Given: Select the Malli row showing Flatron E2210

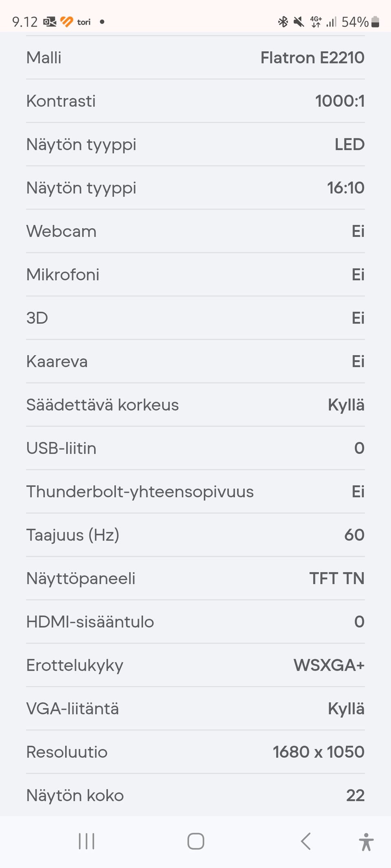Looking at the screenshot, I should (x=195, y=58).
